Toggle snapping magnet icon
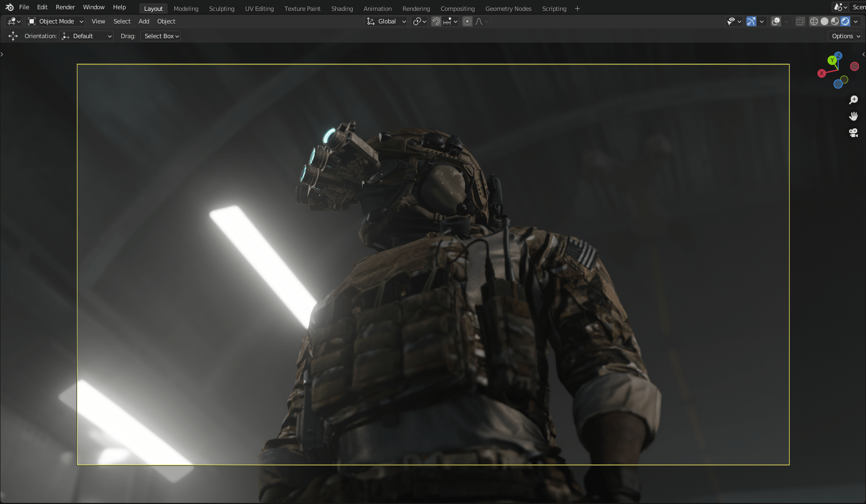This screenshot has height=504, width=866. pyautogui.click(x=436, y=21)
